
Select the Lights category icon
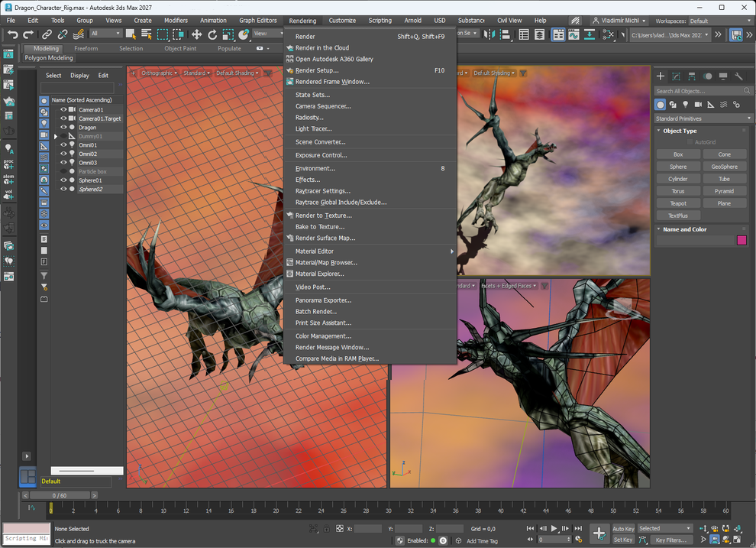pyautogui.click(x=686, y=104)
